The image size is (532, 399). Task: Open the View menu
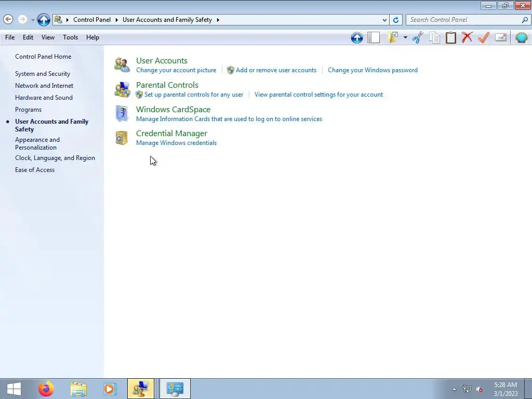(48, 37)
